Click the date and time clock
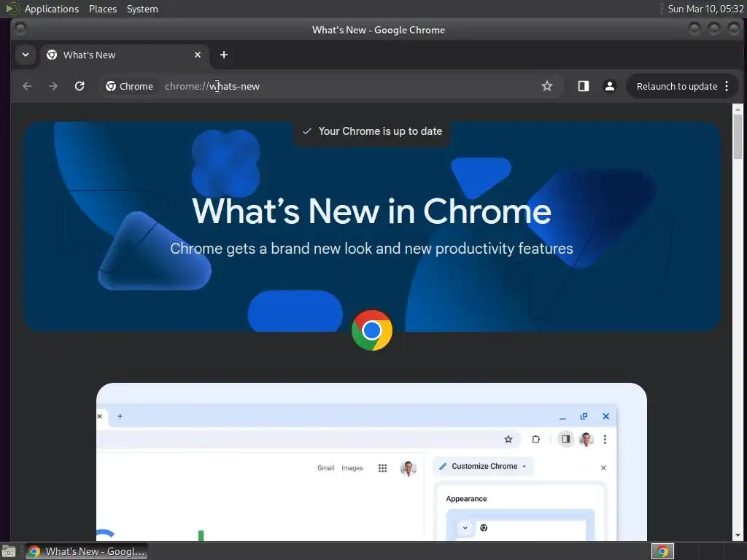This screenshot has width=747, height=560. click(x=705, y=9)
